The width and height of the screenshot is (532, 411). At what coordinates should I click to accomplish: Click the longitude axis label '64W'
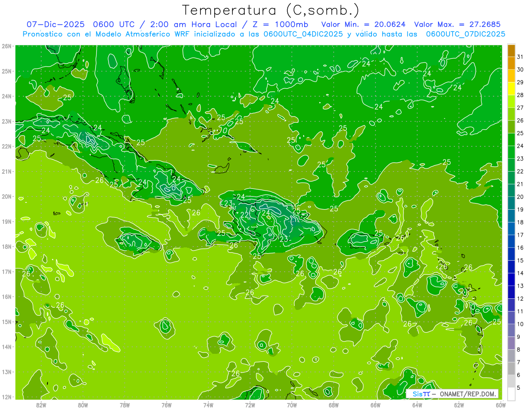point(417,405)
